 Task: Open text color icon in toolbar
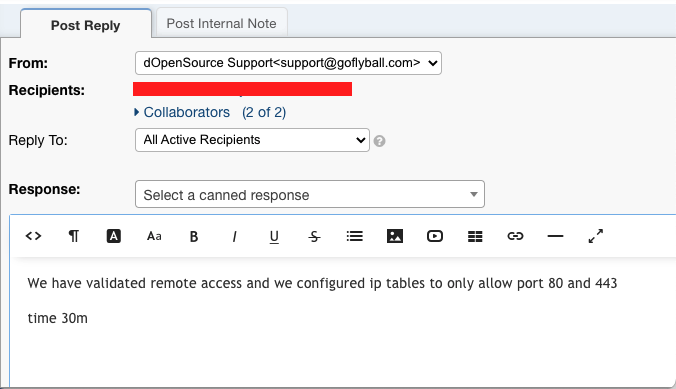[113, 236]
